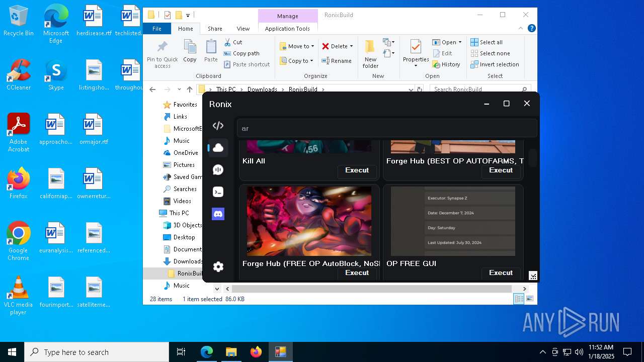Open the Manage contextual tab
This screenshot has height=362, width=644.
pos(288,16)
